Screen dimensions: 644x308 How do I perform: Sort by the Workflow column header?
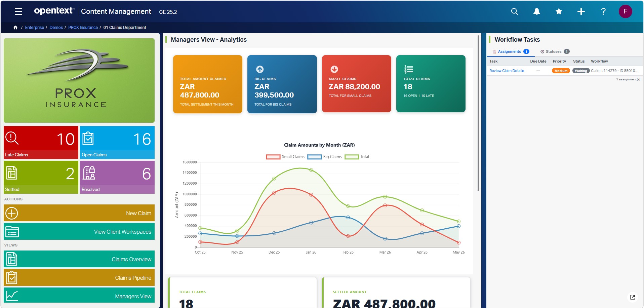click(x=599, y=61)
